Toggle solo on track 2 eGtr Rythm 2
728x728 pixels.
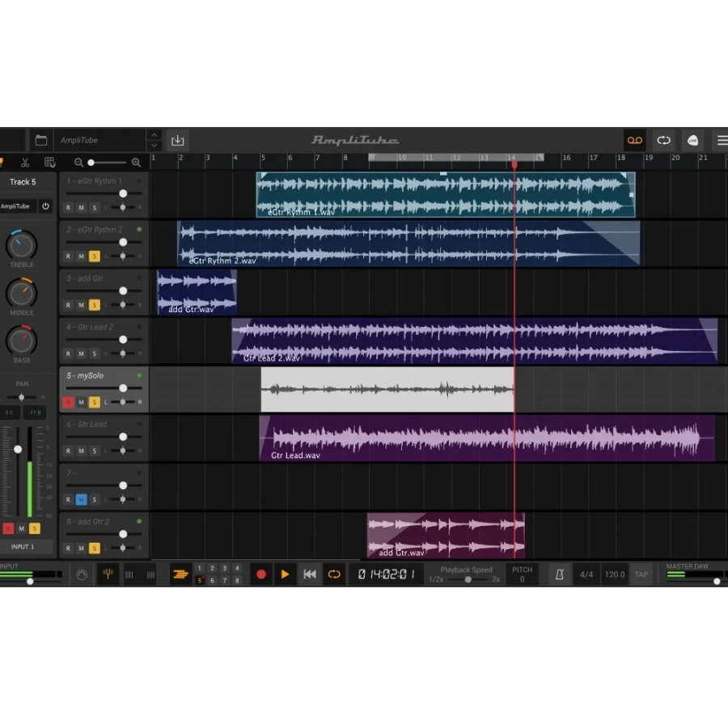click(94, 256)
